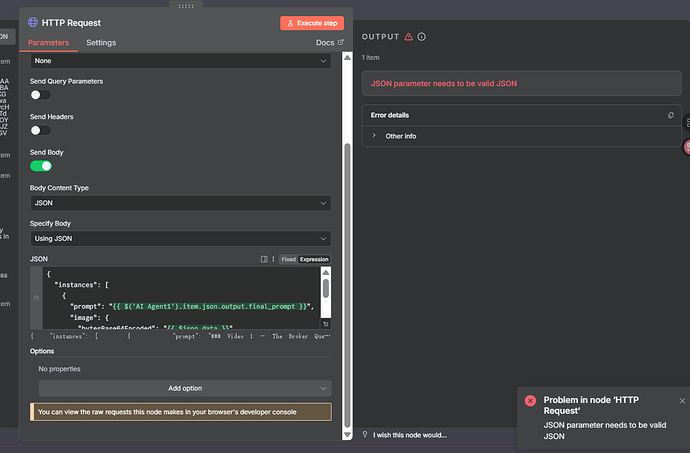The width and height of the screenshot is (690, 453).
Task: Copy error details with the copy icon
Action: point(671,116)
